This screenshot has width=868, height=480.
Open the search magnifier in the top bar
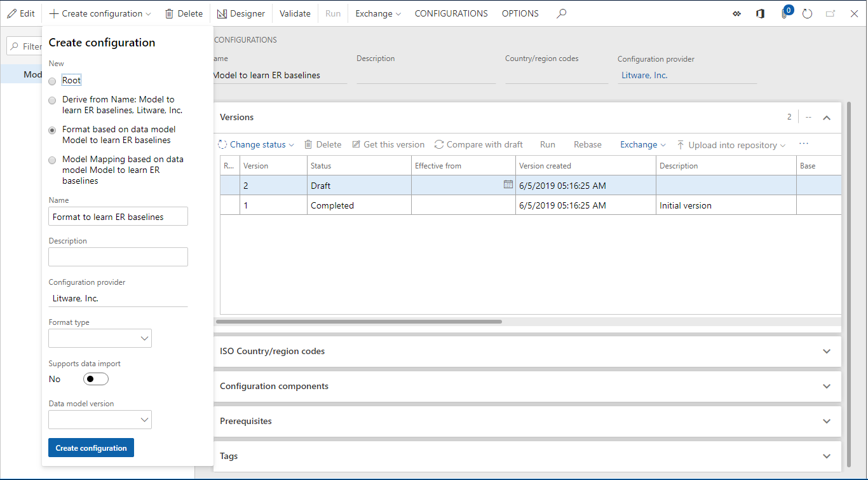(561, 13)
